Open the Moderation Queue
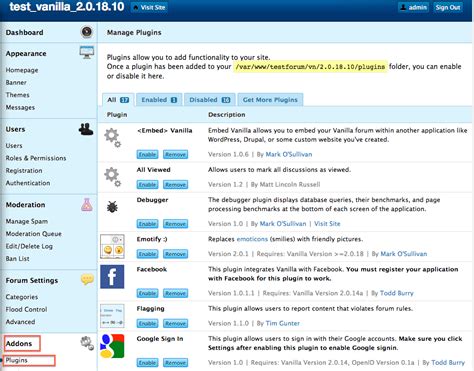474x371 pixels. (x=33, y=234)
